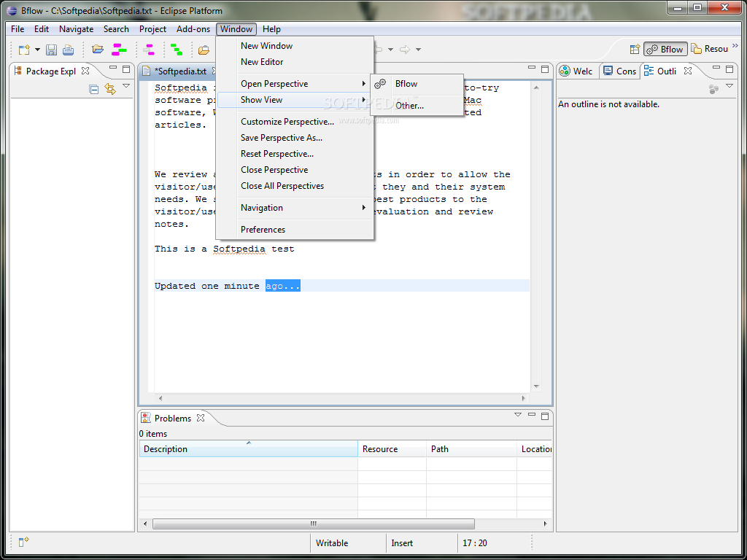Screen dimensions: 747x560
Task: Maximize the Problems view
Action: [x=545, y=416]
